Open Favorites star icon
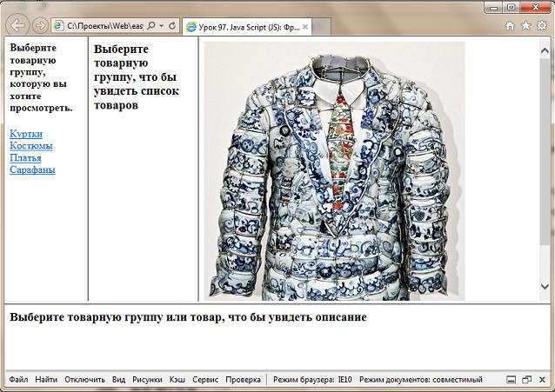This screenshot has height=392, width=555. [x=525, y=26]
